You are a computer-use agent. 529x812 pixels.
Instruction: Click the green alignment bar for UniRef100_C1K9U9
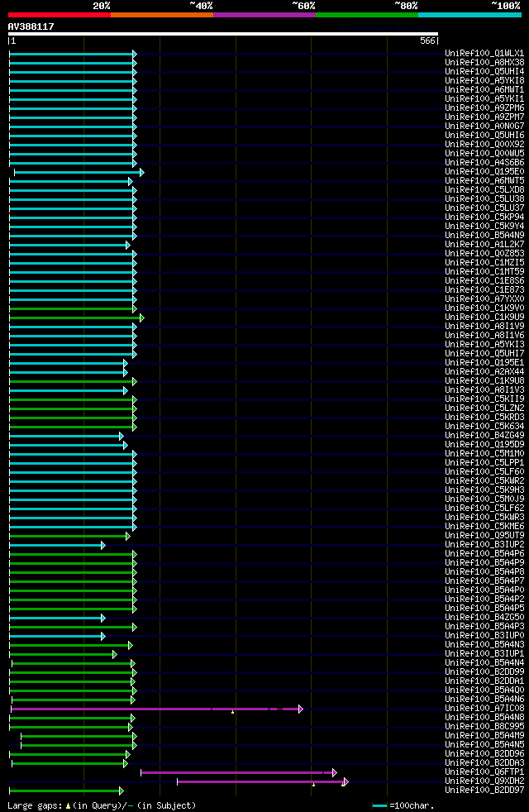(77, 318)
